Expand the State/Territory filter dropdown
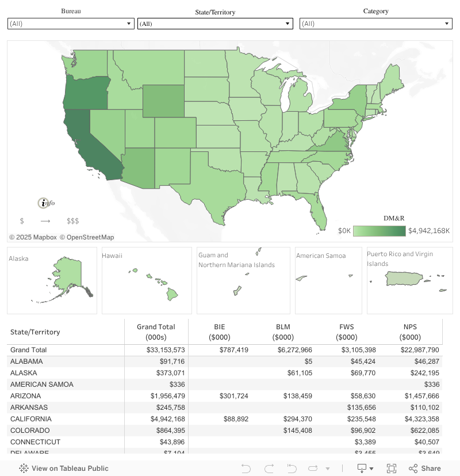460x476 pixels. coord(215,24)
